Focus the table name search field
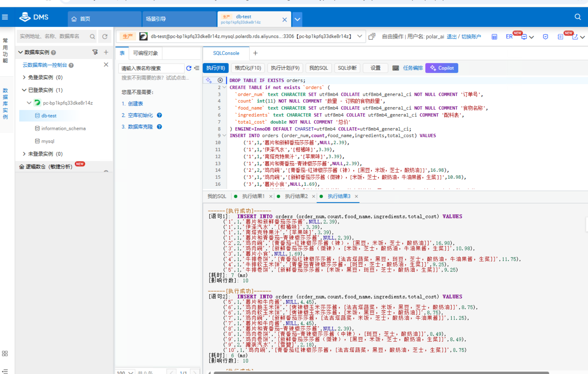Image resolution: width=588 pixels, height=374 pixels. click(x=152, y=68)
